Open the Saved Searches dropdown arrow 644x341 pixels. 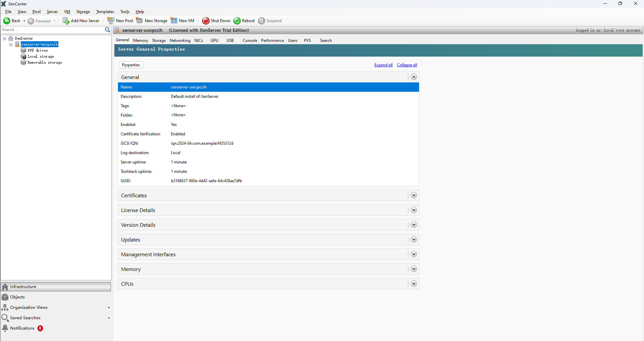click(108, 318)
